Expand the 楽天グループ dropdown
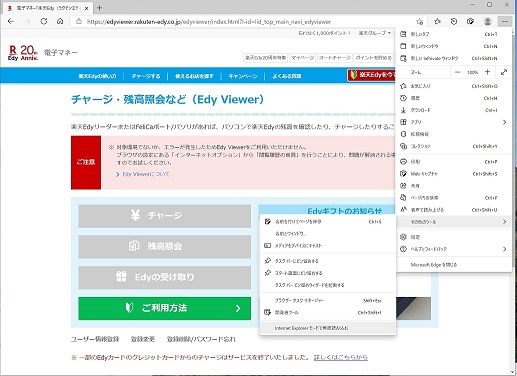This screenshot has width=517, height=376. [x=375, y=33]
